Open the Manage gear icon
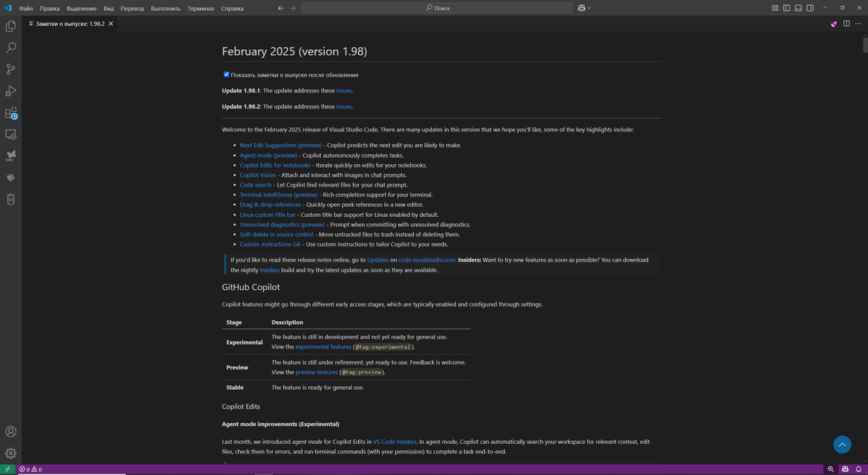868x475 pixels. 11,453
